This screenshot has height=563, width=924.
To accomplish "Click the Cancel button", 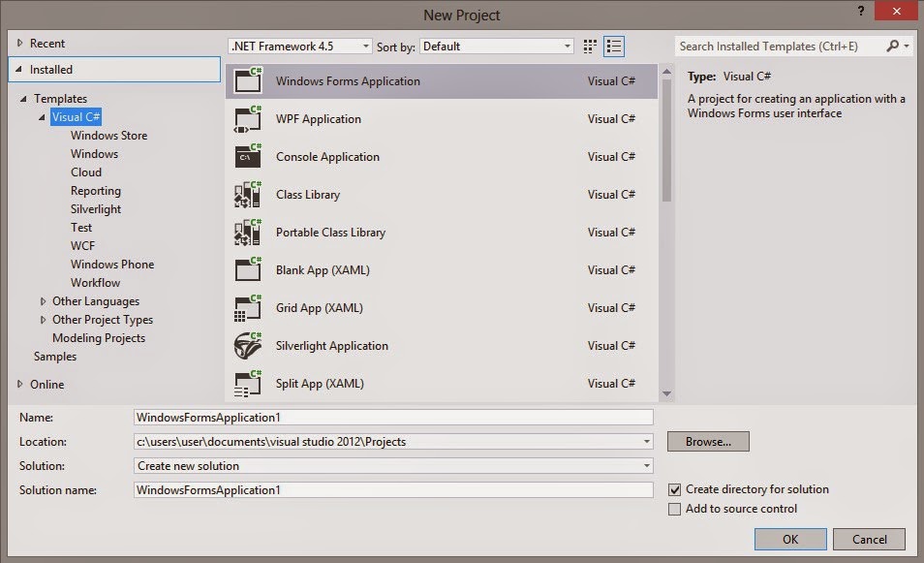I will pos(869,539).
